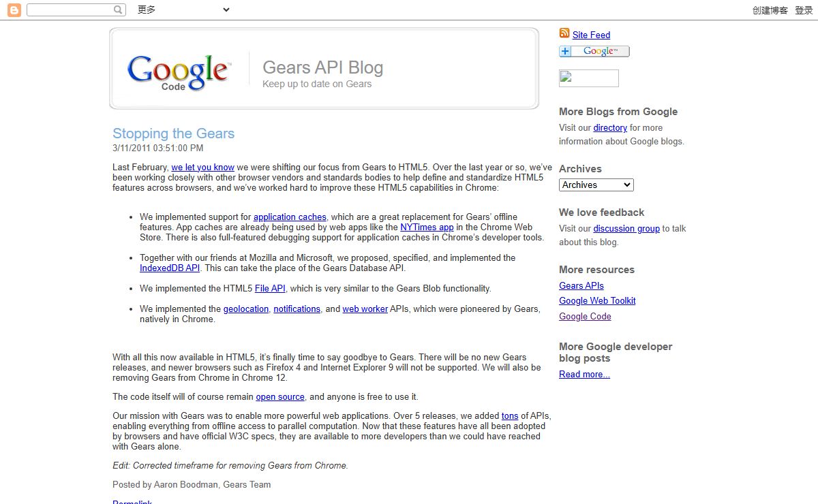Open the Google Web Toolkit link
Image resolution: width=818 pixels, height=504 pixels.
pos(597,300)
